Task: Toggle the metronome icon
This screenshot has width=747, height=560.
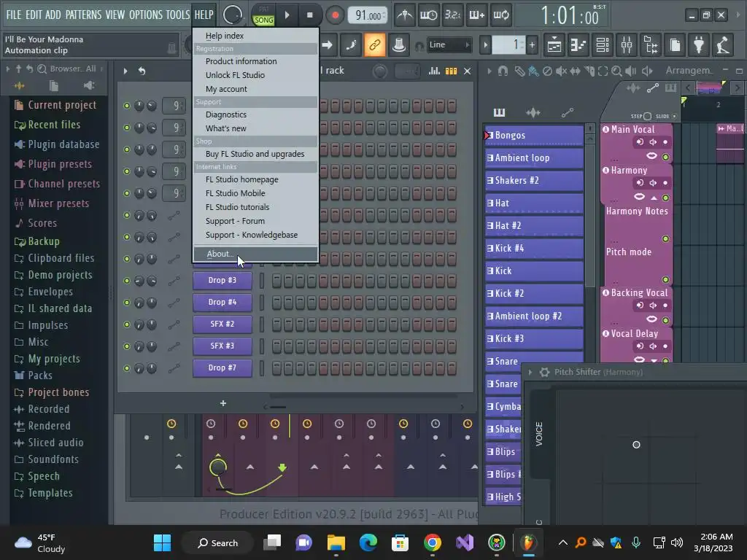Action: pos(405,15)
